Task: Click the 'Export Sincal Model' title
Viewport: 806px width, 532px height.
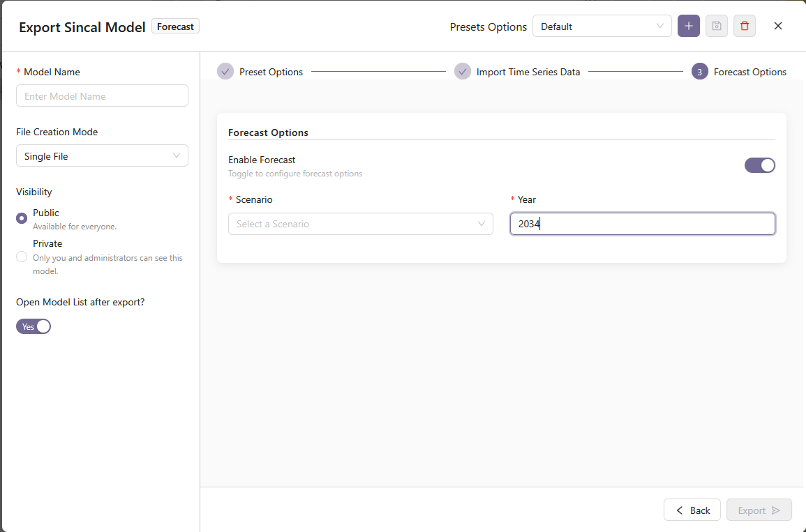Action: [x=82, y=27]
